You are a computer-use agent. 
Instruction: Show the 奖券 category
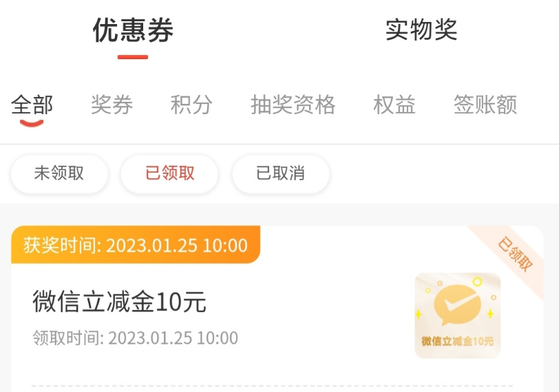[112, 105]
